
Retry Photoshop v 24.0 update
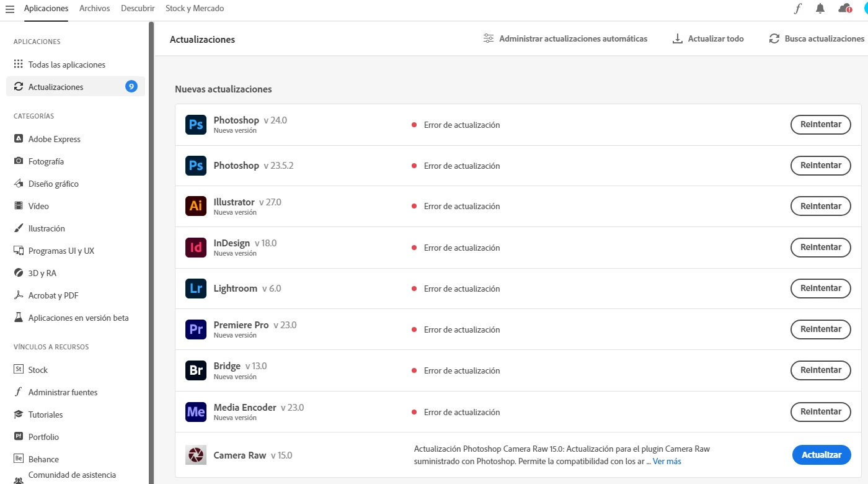point(821,125)
